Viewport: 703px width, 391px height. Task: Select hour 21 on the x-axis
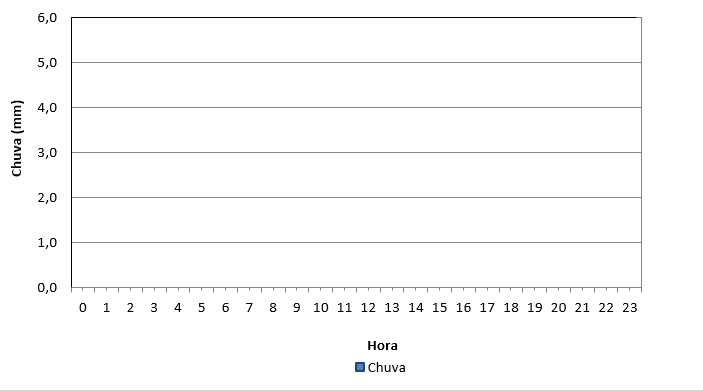[x=582, y=308]
